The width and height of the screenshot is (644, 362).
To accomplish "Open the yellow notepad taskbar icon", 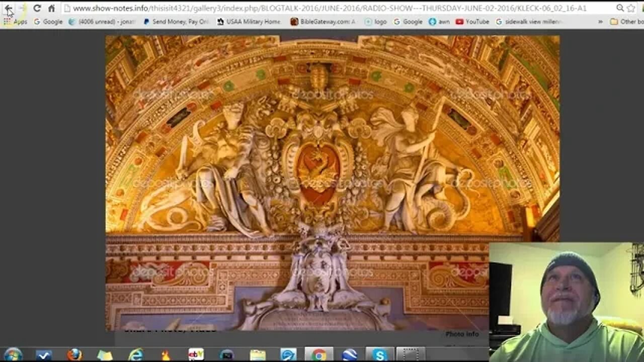I will coord(258,355).
